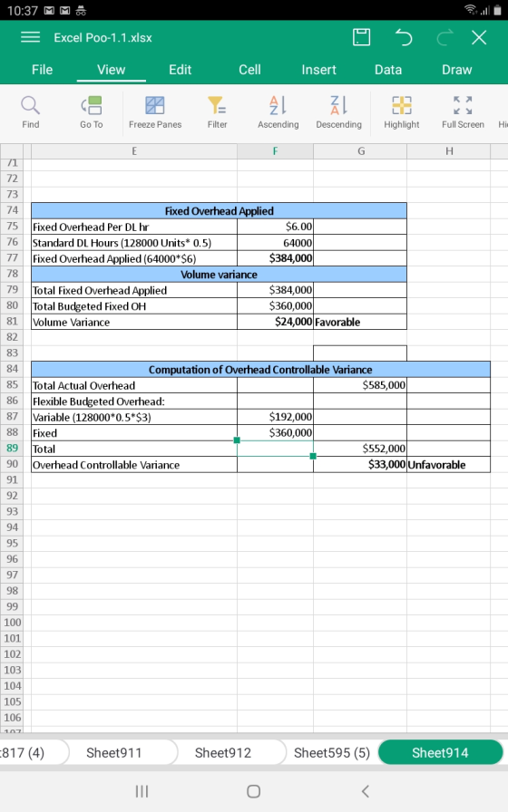Click the 'Total Fixed Overhead Applied' cell
Image resolution: width=508 pixels, height=812 pixels.
[x=134, y=290]
